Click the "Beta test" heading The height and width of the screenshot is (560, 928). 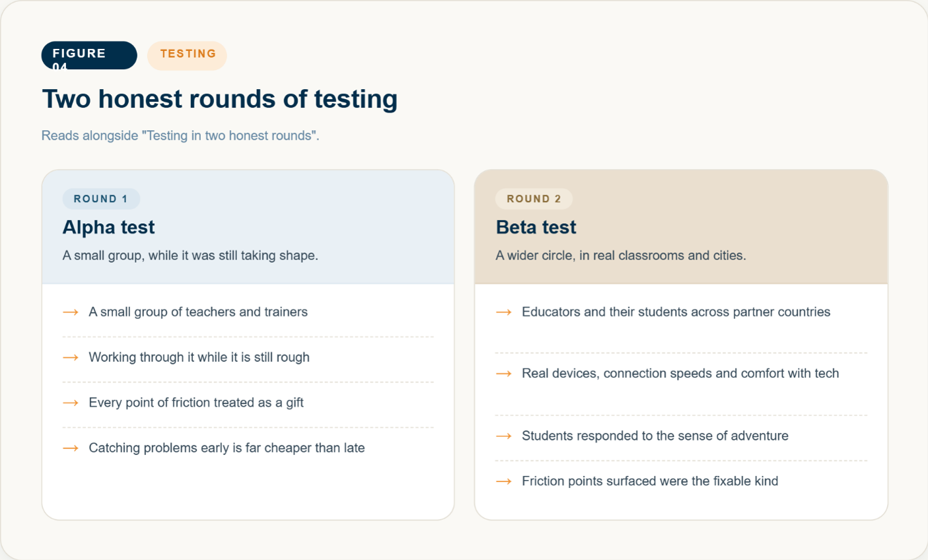click(536, 227)
